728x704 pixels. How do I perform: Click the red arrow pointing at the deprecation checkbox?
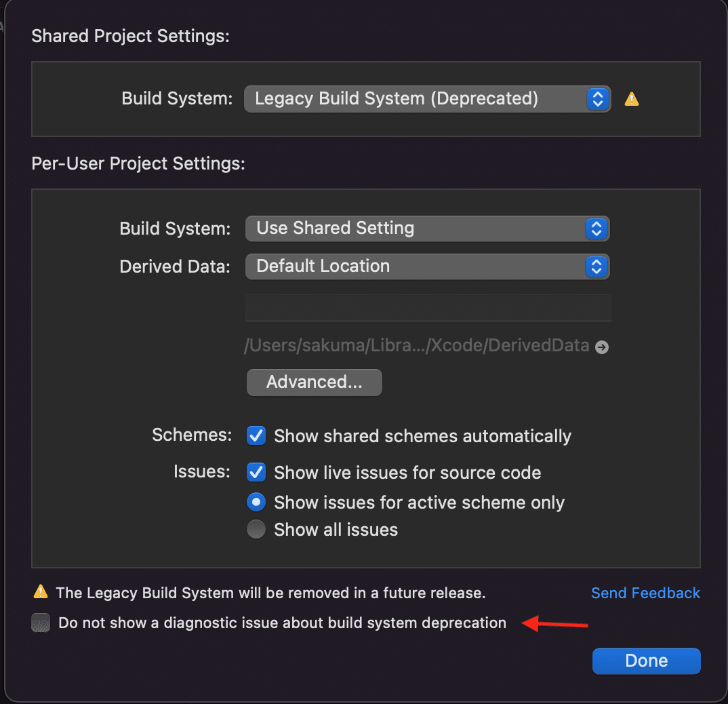[555, 623]
